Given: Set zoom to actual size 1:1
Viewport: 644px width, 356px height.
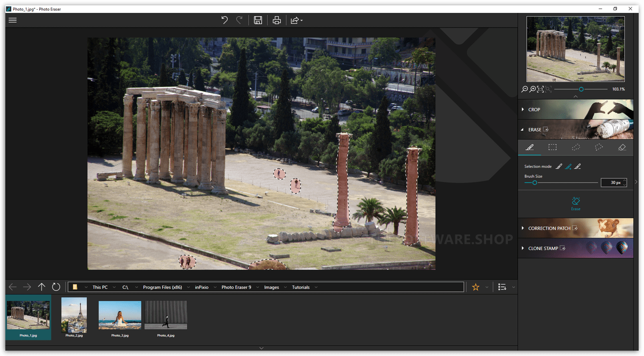Looking at the screenshot, I should pos(540,89).
